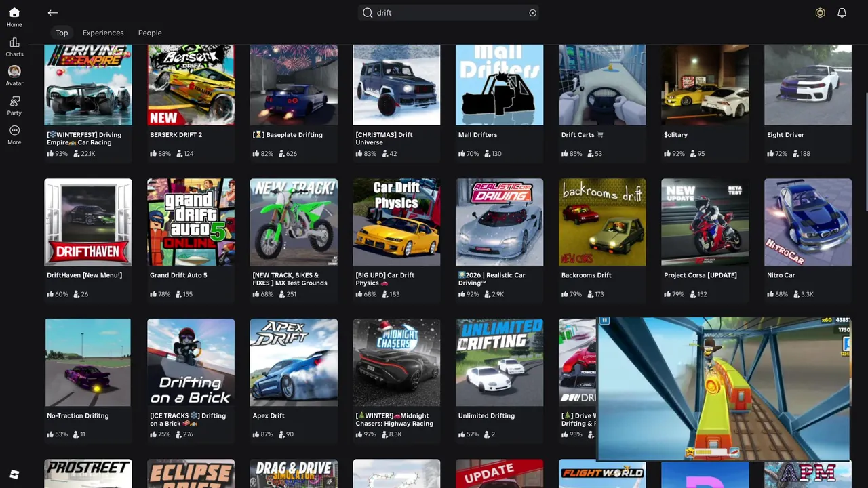Viewport: 868px width, 488px height.
Task: Click the 'BERSERK DRIFT 2' title text
Action: pyautogui.click(x=176, y=135)
